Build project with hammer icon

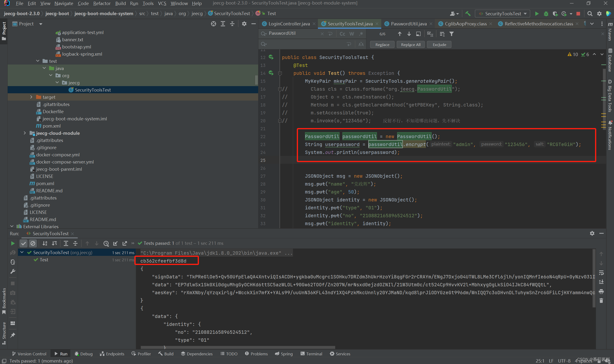(x=468, y=14)
